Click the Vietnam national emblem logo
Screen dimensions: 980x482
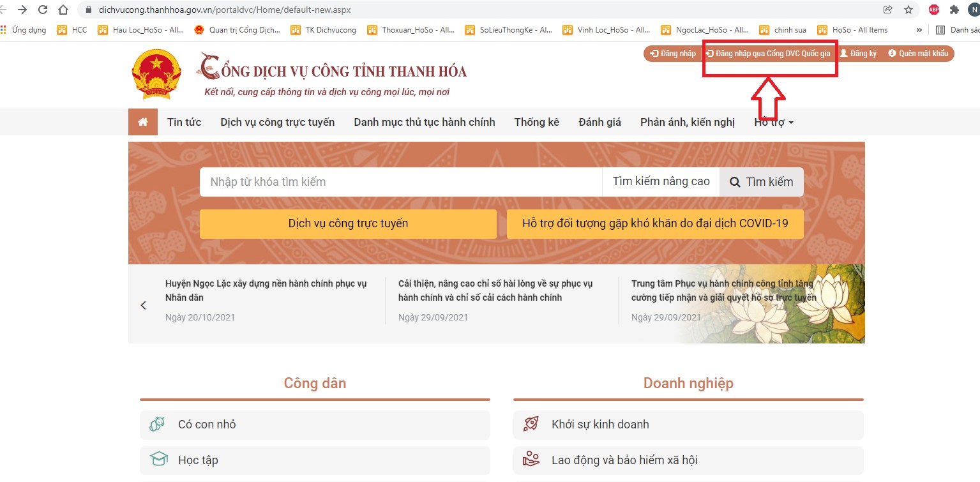click(x=156, y=74)
